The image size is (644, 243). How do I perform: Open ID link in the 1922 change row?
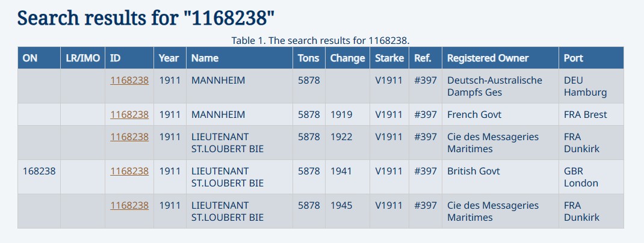129,137
